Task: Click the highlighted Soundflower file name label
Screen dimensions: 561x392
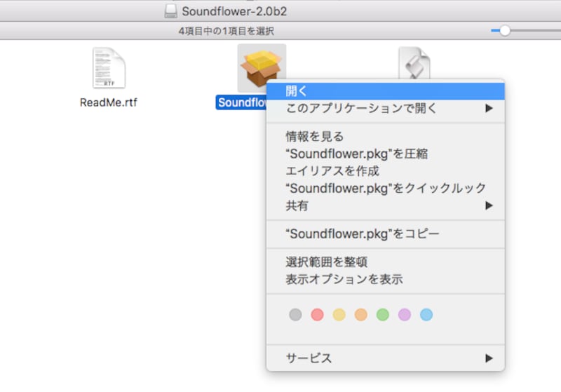Action: (x=241, y=102)
